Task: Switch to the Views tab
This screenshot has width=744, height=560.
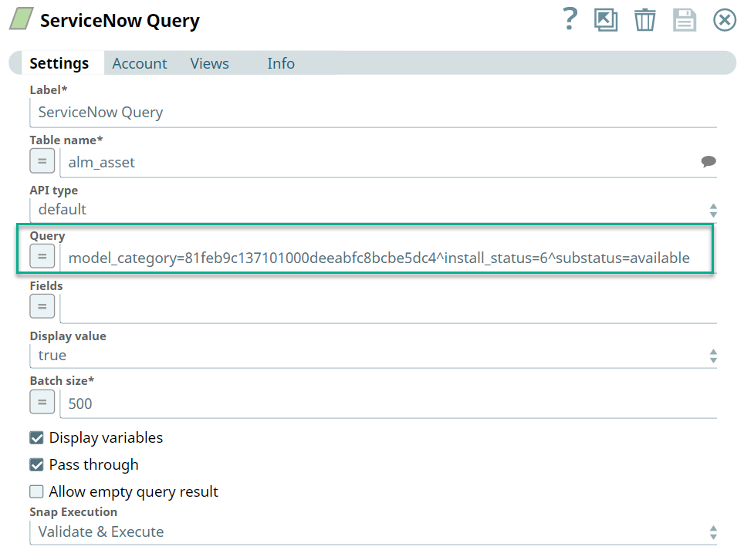Action: point(210,63)
